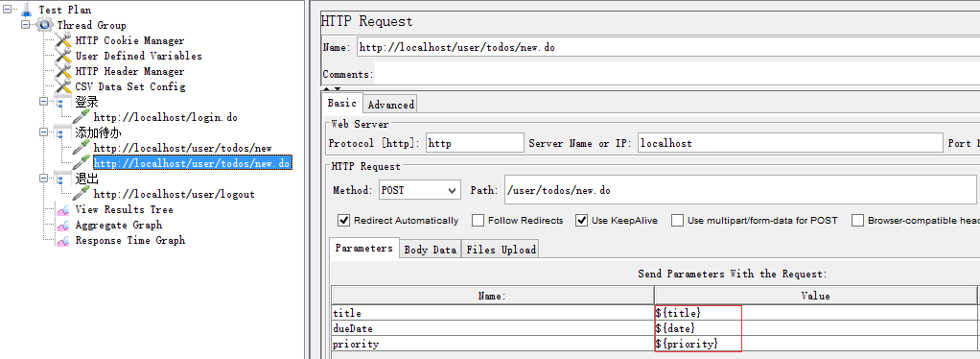
Task: Click the Comments input field
Action: click(x=677, y=73)
